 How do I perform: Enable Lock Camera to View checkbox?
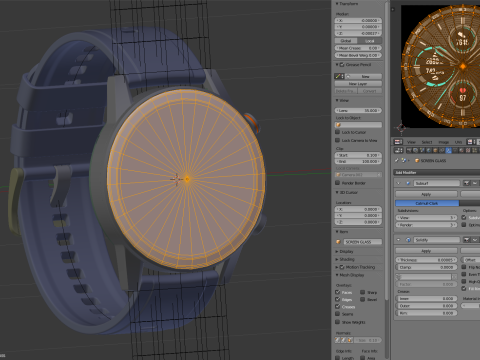click(337, 140)
